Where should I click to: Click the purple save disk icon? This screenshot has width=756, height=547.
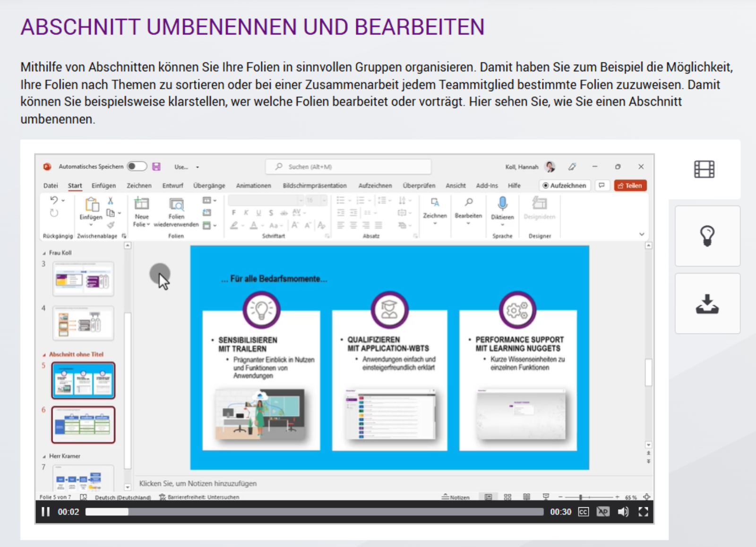click(156, 166)
